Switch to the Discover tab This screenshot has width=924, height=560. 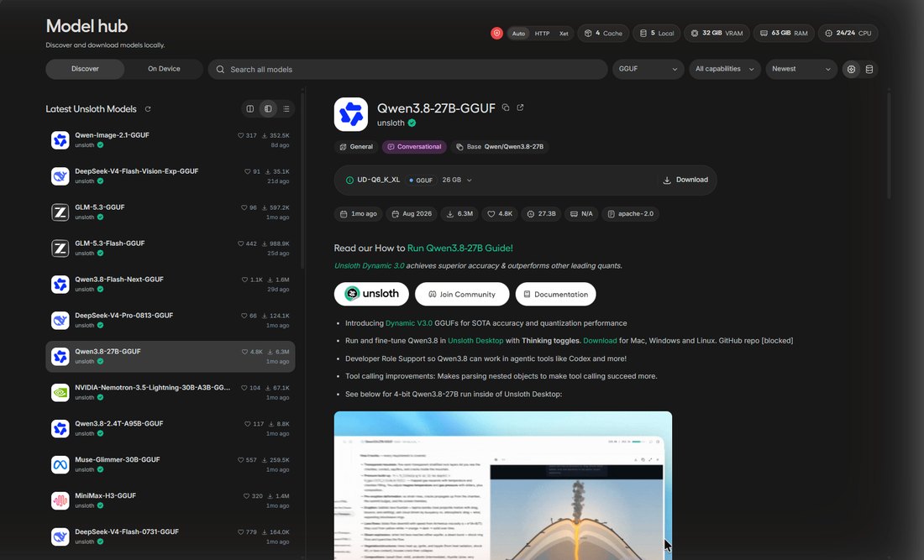click(85, 69)
